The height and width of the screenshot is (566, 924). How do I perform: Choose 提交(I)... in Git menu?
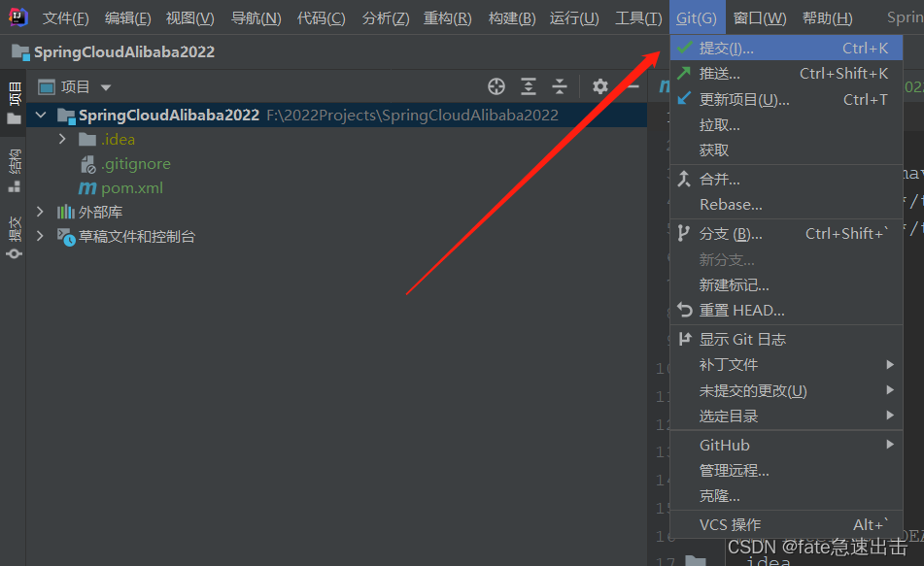pos(786,48)
